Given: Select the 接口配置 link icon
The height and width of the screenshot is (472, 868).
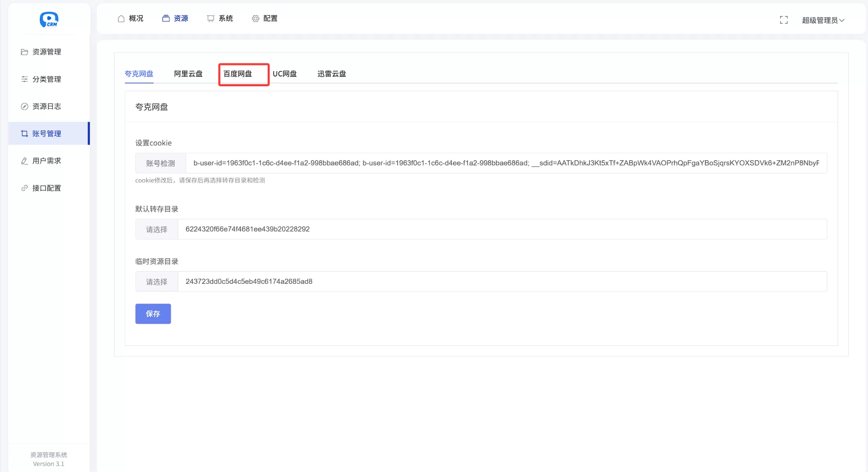Looking at the screenshot, I should click(x=24, y=188).
